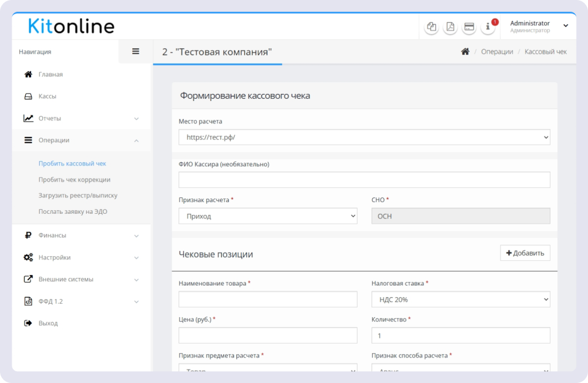Open notifications via the info icon with badge
588x383 pixels.
[487, 27]
